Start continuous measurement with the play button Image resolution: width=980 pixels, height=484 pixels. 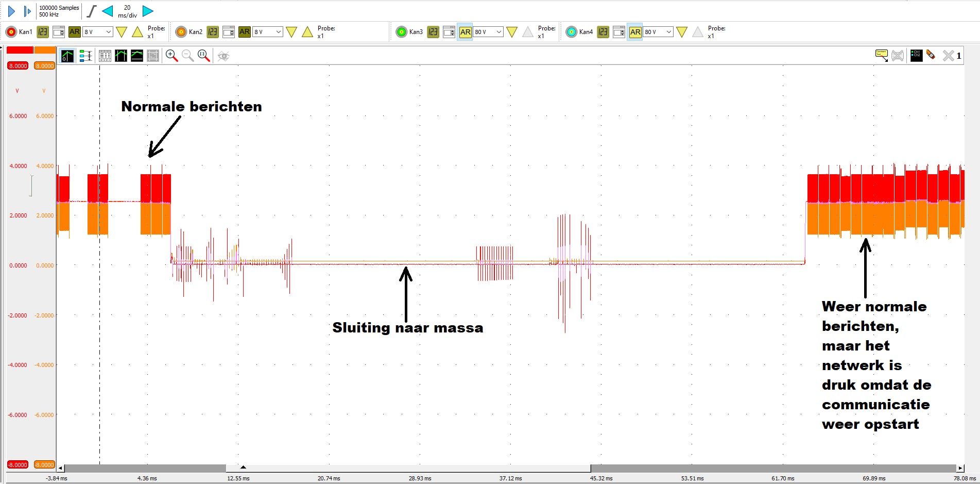11,11
